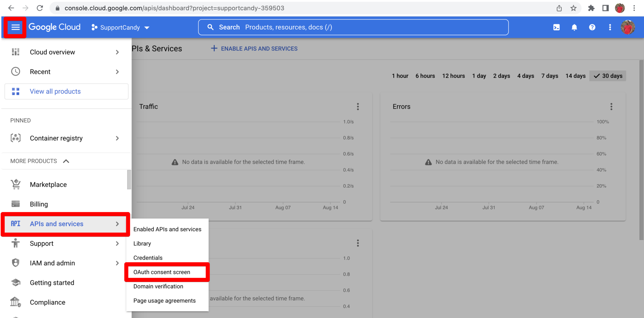Open the Google Cloud navigation hamburger menu
The image size is (644, 318).
[15, 27]
